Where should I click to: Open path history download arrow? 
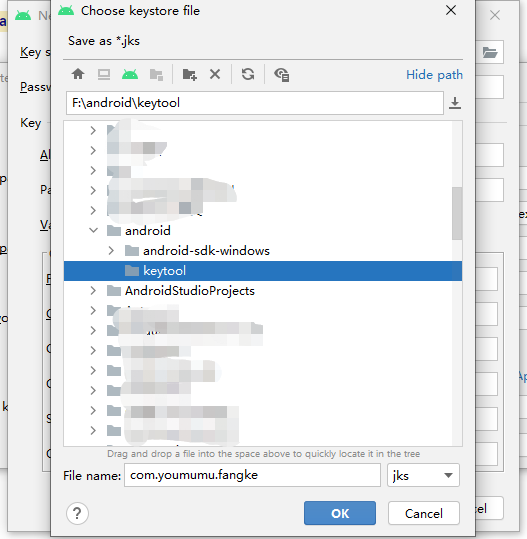pos(455,103)
